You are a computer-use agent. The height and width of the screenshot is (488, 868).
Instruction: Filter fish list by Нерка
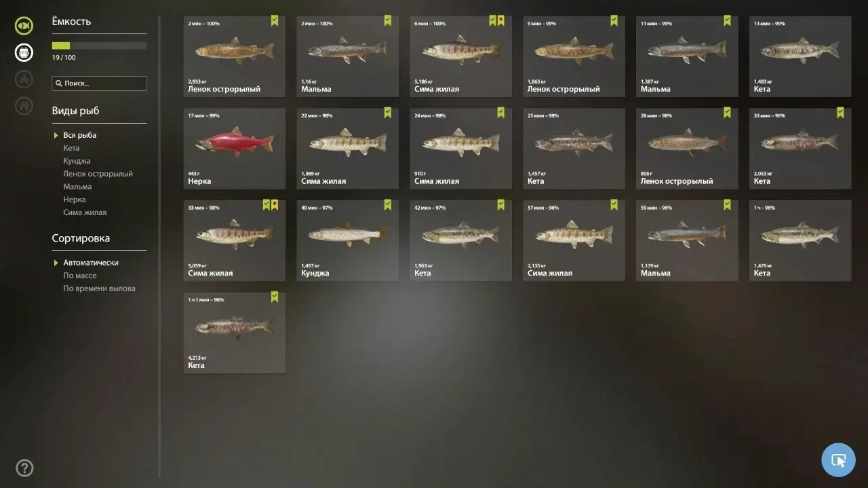click(x=75, y=200)
